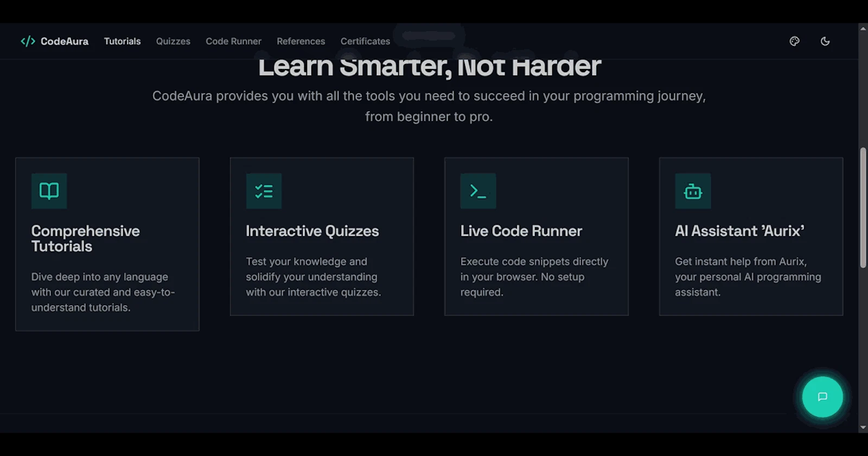
Task: Click the scrollbar up arrow
Action: click(863, 28)
